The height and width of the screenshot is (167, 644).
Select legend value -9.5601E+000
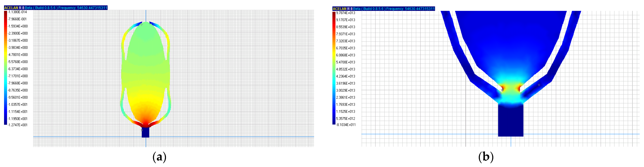tap(18, 97)
